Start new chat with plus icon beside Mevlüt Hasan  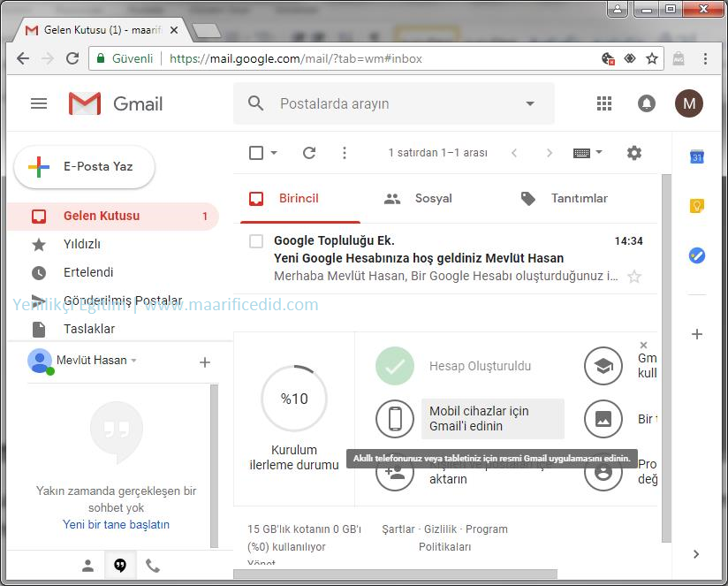coord(205,362)
